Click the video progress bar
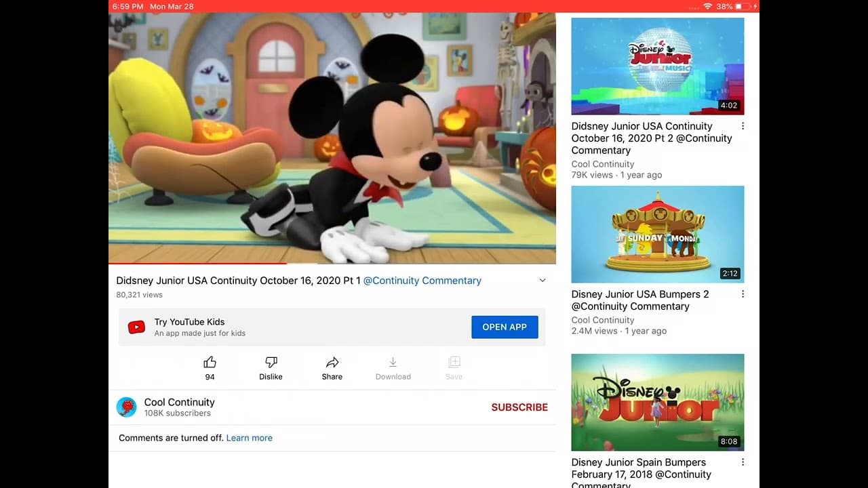The height and width of the screenshot is (488, 868). pyautogui.click(x=332, y=263)
